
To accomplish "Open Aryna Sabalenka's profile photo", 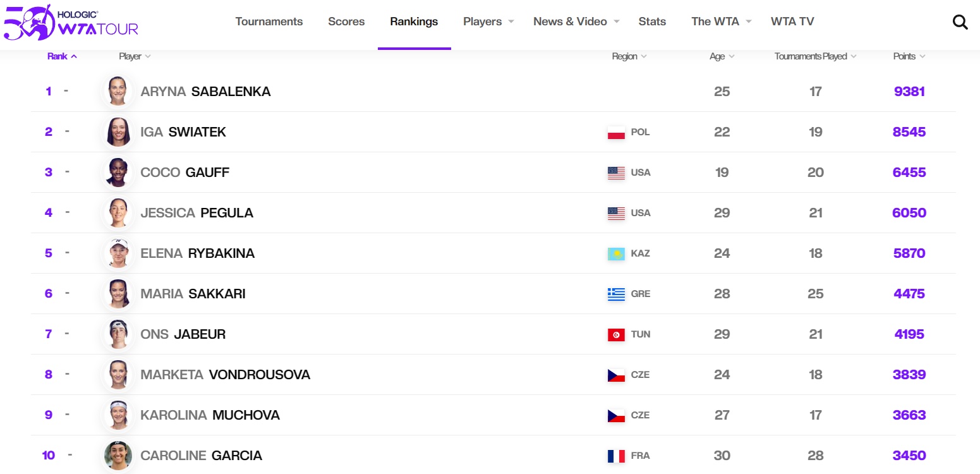I will click(x=118, y=91).
